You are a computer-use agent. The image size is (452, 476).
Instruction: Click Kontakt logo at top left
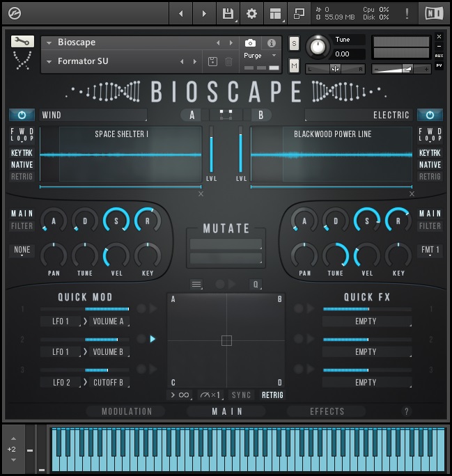[x=14, y=13]
